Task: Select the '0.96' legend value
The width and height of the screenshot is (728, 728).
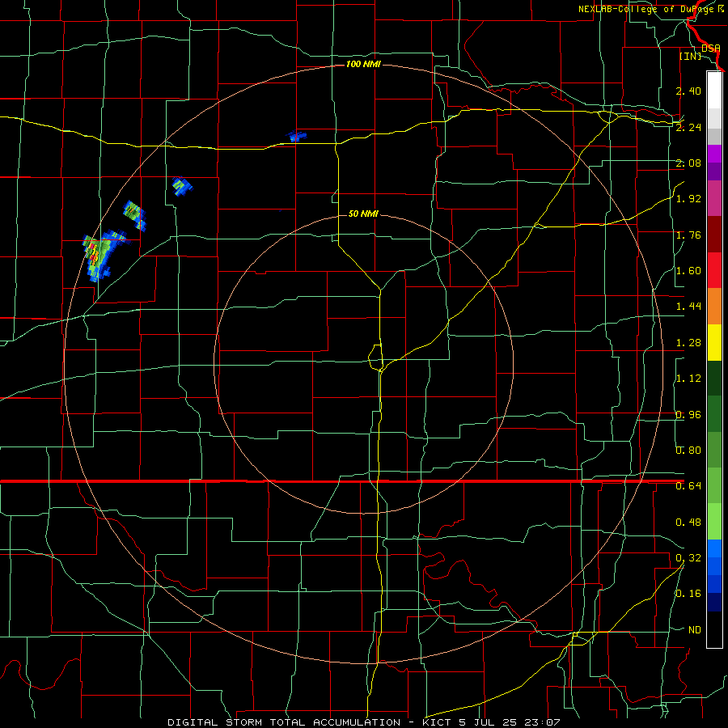Action: click(x=688, y=415)
